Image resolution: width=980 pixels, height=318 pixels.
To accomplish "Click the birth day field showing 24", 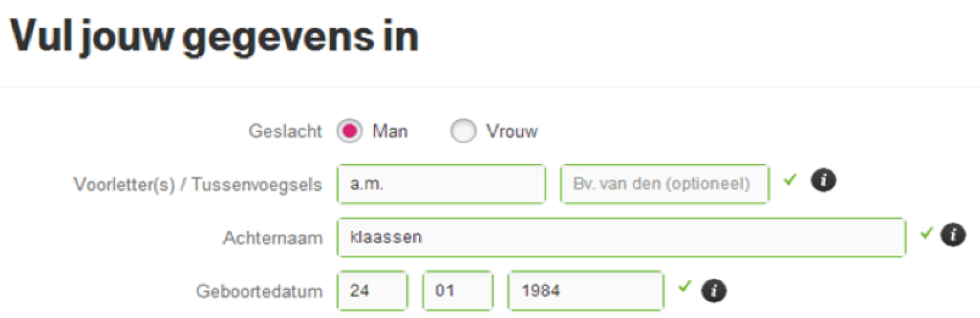I will (371, 290).
